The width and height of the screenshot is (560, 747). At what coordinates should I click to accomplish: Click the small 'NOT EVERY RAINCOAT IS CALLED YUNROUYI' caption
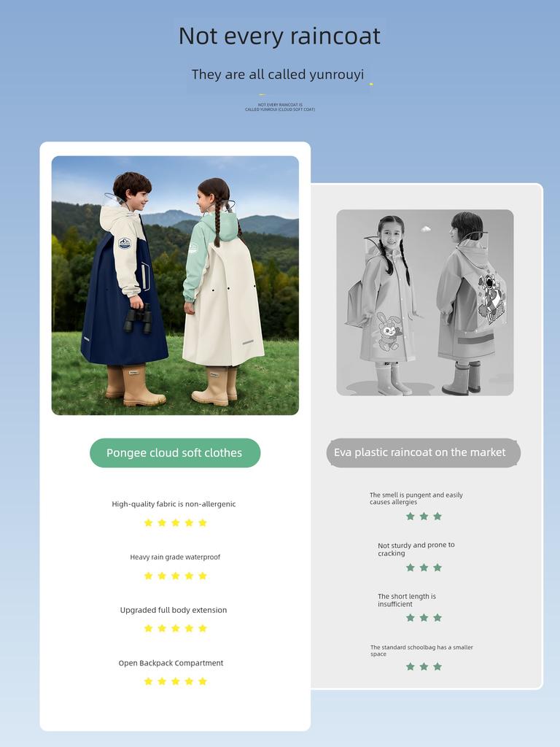tap(280, 107)
